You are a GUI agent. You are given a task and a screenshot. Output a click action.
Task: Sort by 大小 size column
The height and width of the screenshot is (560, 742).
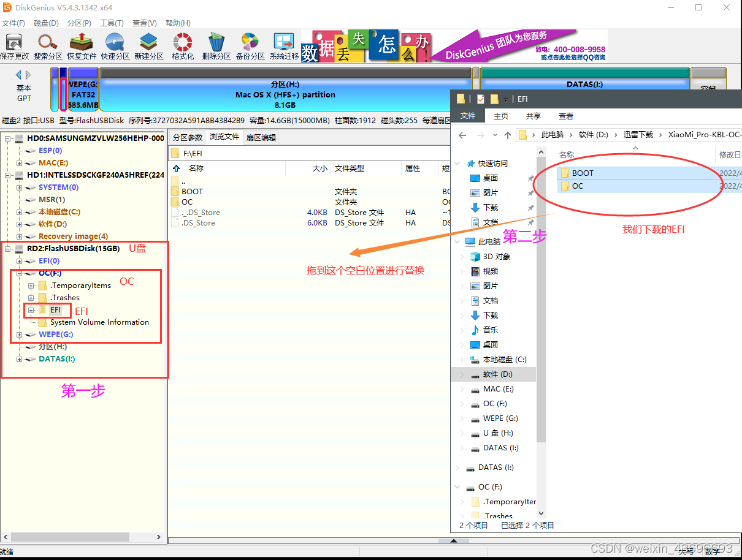[319, 168]
